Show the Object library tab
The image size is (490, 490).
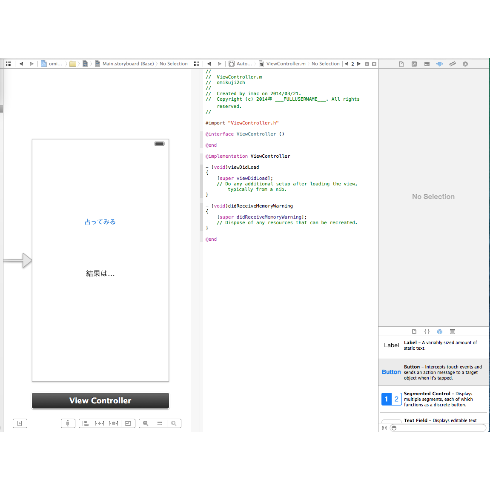pyautogui.click(x=440, y=331)
